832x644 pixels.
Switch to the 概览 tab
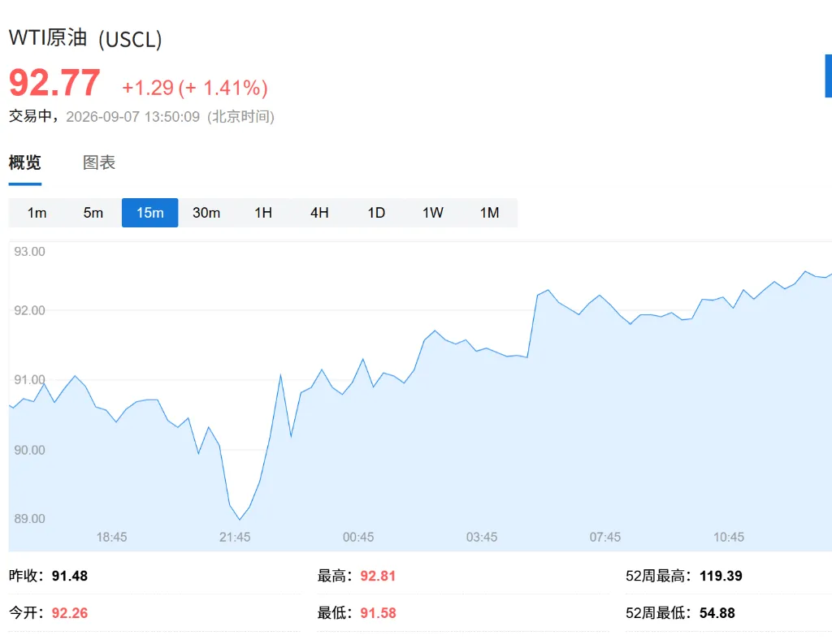pos(25,162)
